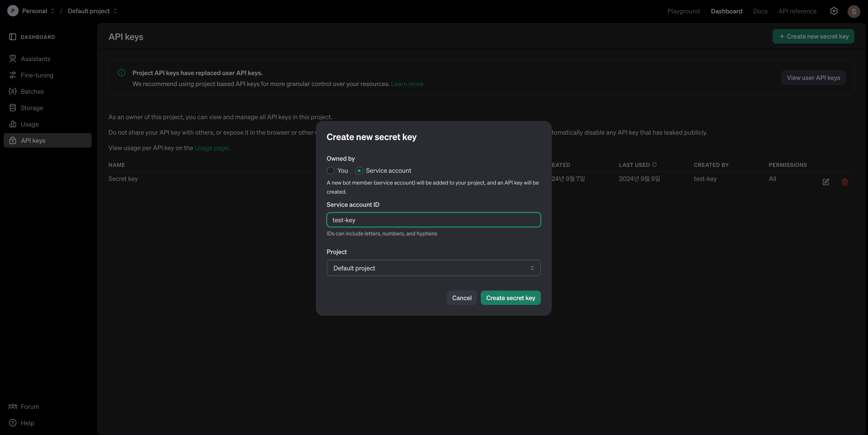Cancel the new secret key dialog
The width and height of the screenshot is (868, 435).
[462, 298]
